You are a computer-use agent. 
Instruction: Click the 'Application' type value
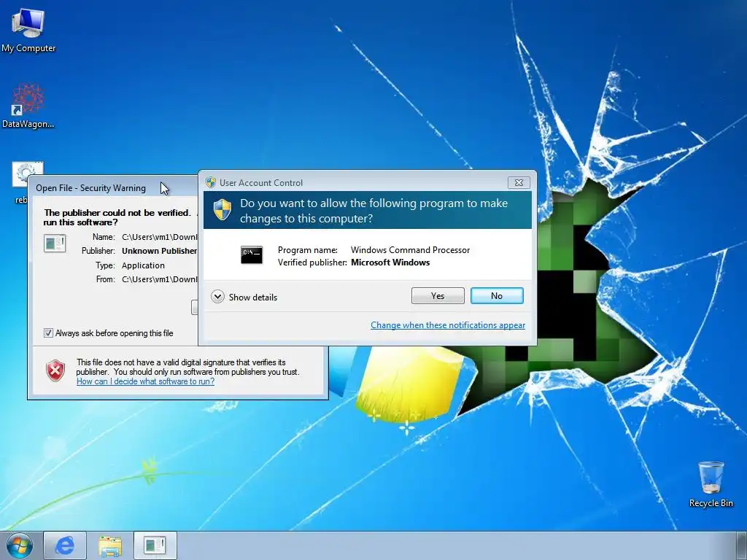(143, 265)
